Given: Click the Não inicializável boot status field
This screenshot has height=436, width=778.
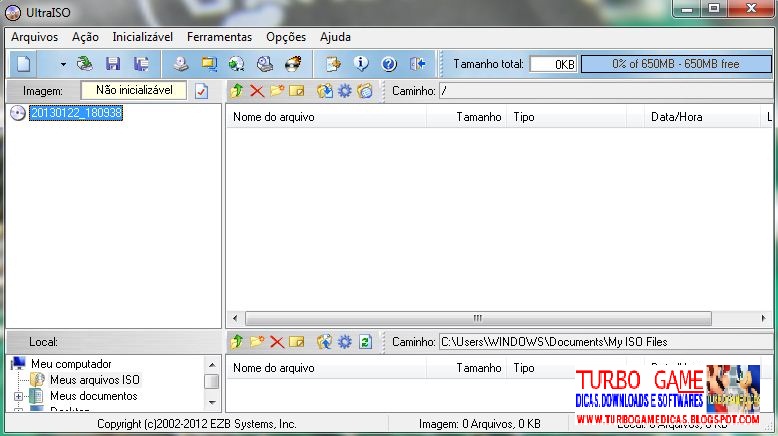Looking at the screenshot, I should pos(134,90).
